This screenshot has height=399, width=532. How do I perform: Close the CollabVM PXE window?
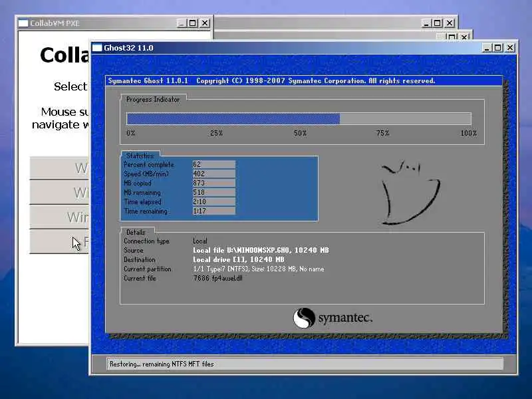coord(205,23)
